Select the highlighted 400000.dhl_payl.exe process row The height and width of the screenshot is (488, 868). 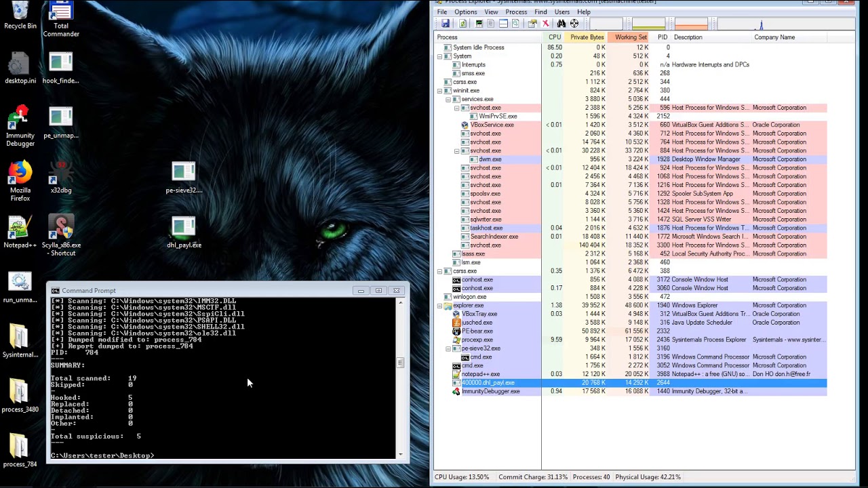[630, 383]
